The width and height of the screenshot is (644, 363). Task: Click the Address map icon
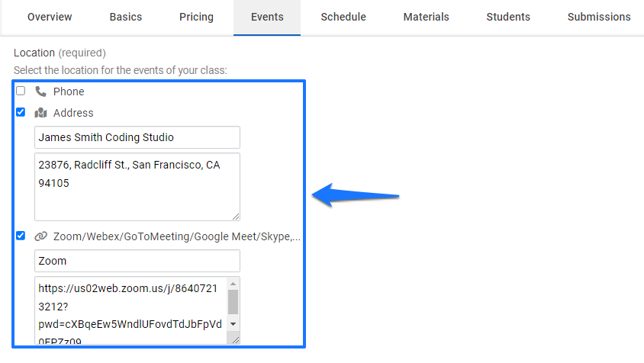40,113
